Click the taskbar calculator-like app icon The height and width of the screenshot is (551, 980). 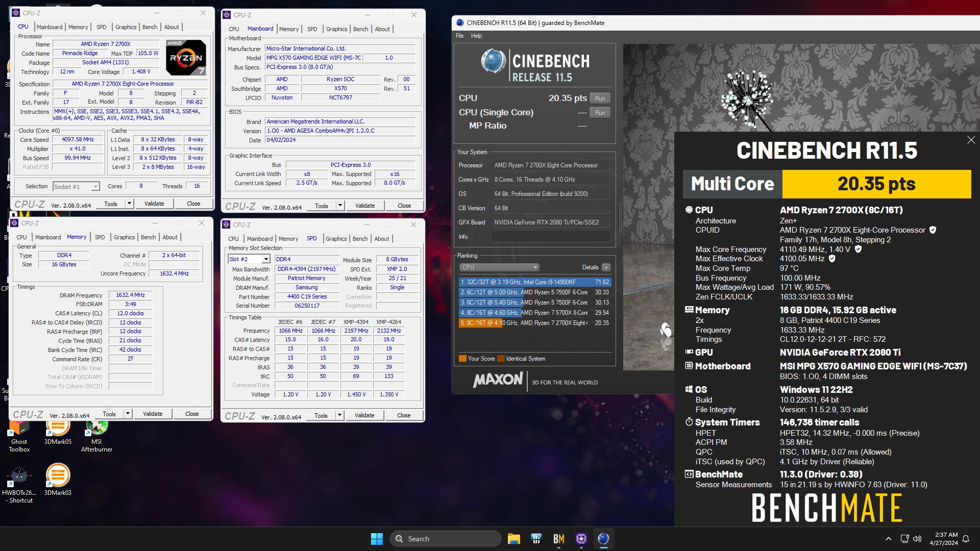(x=536, y=539)
